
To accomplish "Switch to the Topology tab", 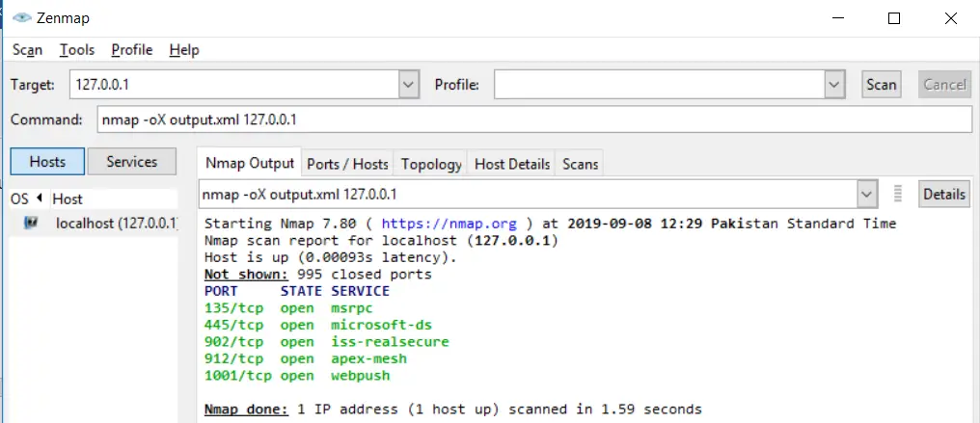I will [431, 164].
